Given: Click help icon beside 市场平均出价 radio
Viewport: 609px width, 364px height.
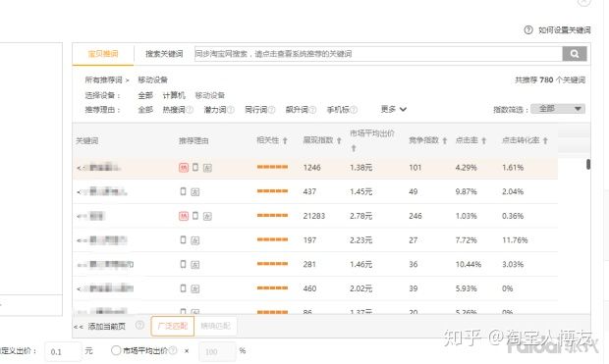Looking at the screenshot, I should click(173, 350).
